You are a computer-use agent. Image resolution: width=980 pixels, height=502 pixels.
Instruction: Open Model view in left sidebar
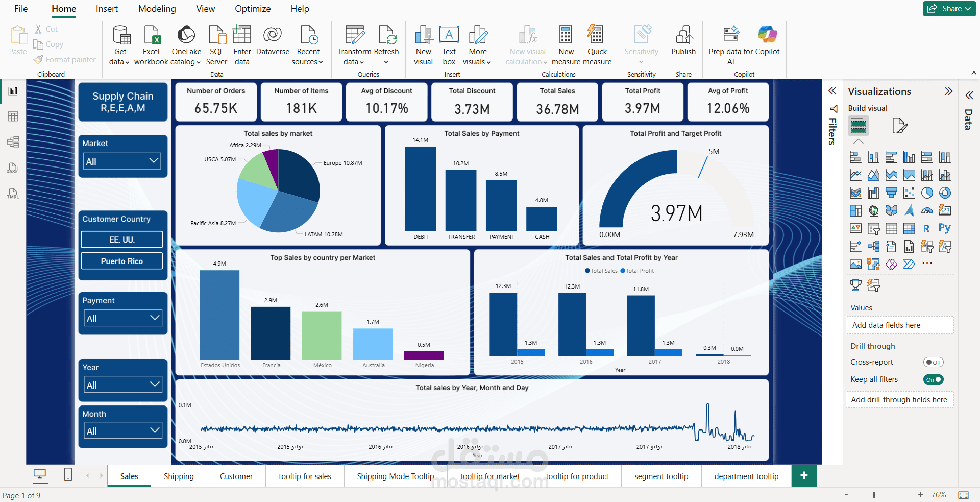pos(13,142)
